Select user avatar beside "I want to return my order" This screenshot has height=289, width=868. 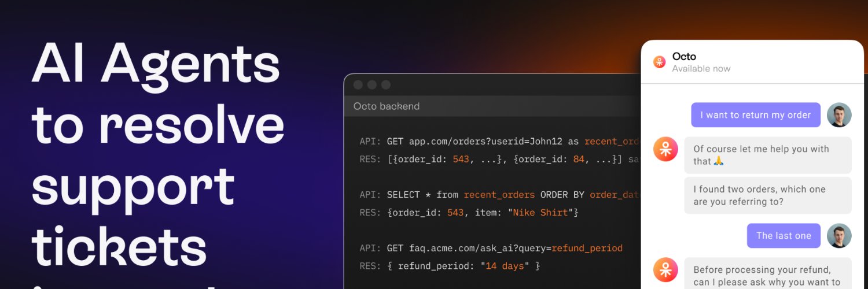(839, 115)
